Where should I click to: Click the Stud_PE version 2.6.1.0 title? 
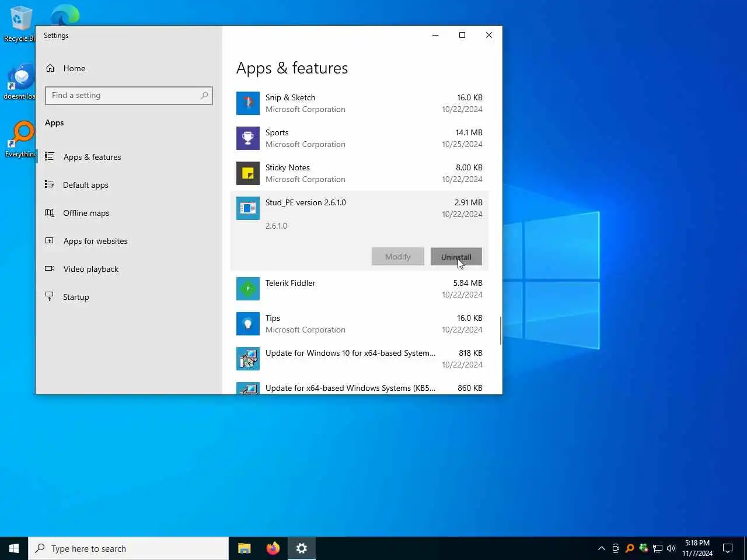pyautogui.click(x=306, y=202)
